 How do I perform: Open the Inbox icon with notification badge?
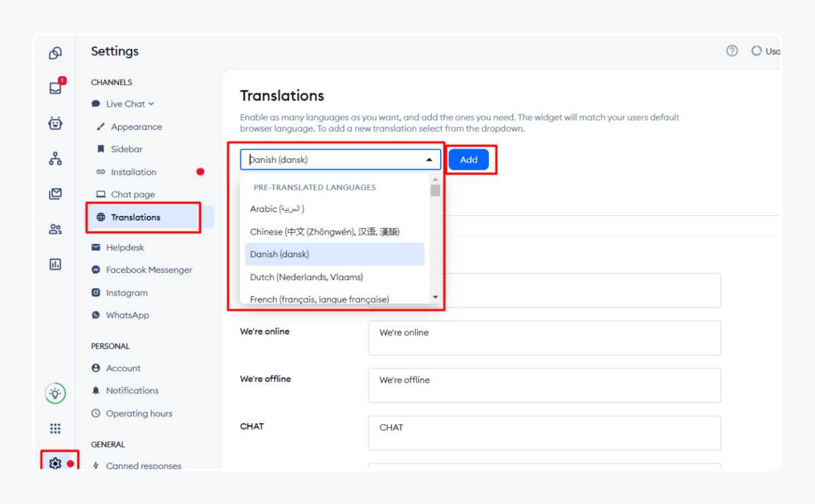(x=54, y=88)
